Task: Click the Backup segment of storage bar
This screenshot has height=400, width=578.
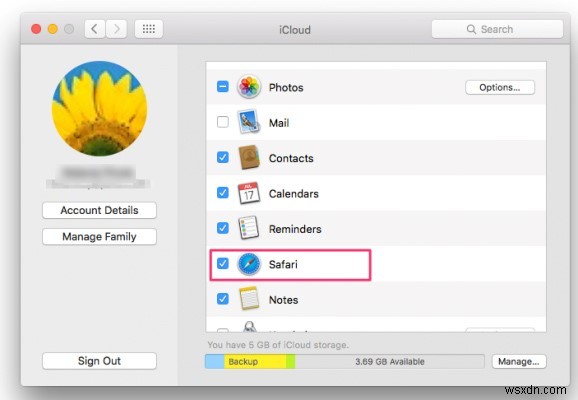Action: (x=255, y=362)
